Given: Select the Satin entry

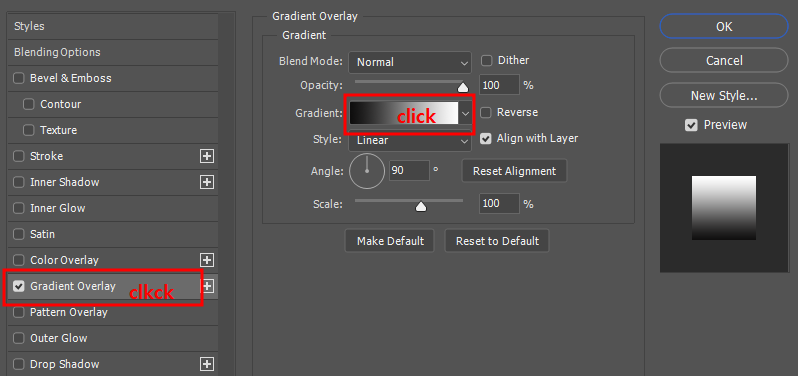Looking at the screenshot, I should click(x=42, y=235).
